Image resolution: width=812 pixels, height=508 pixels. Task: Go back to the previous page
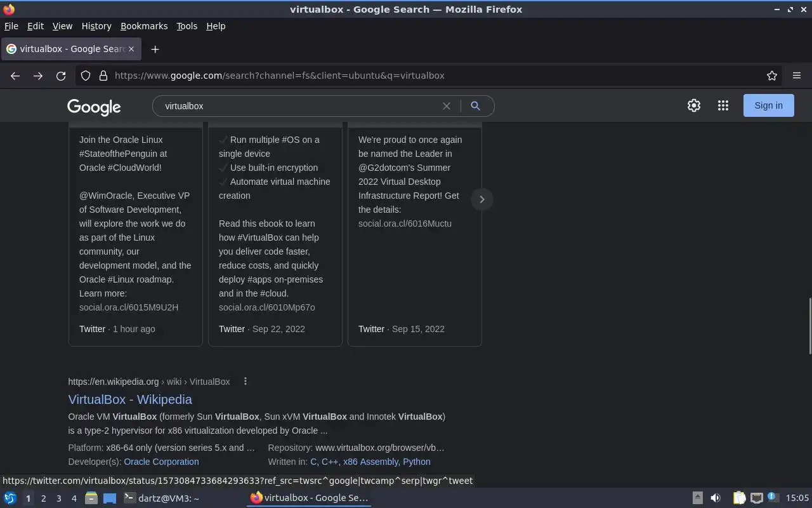tap(15, 76)
